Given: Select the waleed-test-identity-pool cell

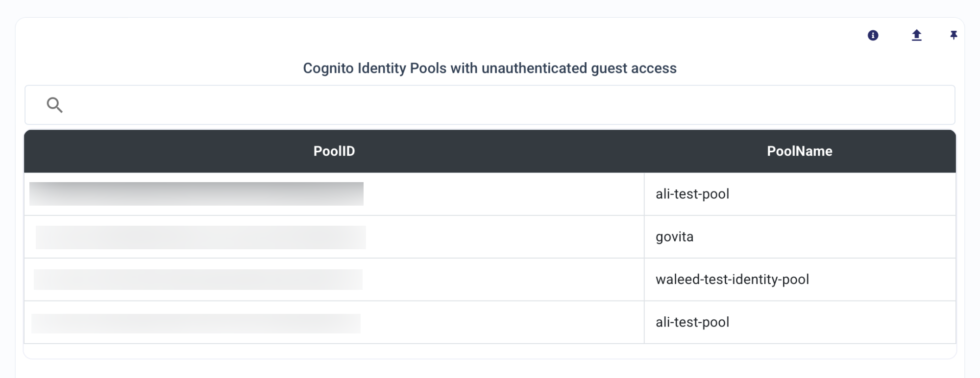Looking at the screenshot, I should (800, 279).
